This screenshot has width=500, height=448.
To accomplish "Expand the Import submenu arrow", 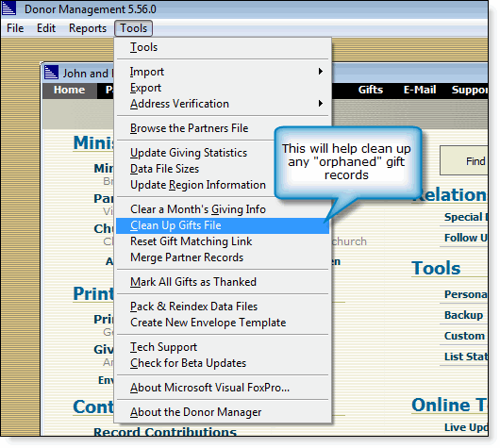I will pyautogui.click(x=321, y=72).
